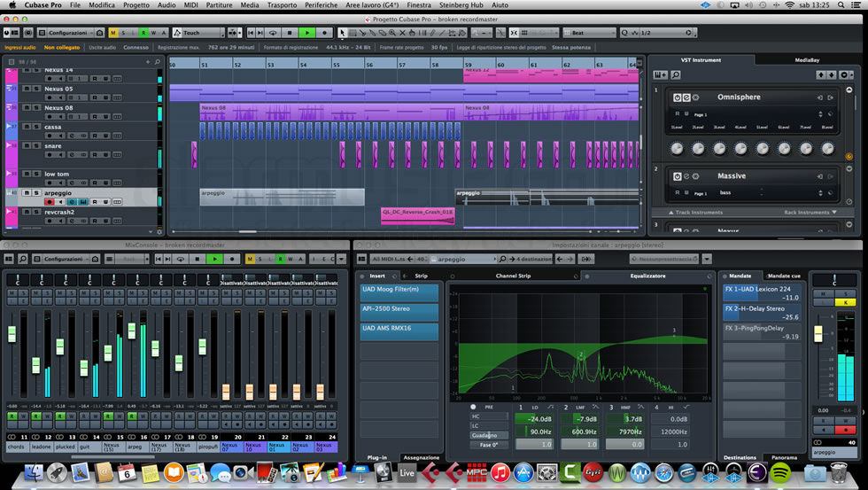Open the Touch automation mode dropdown
868x490 pixels.
(x=198, y=33)
